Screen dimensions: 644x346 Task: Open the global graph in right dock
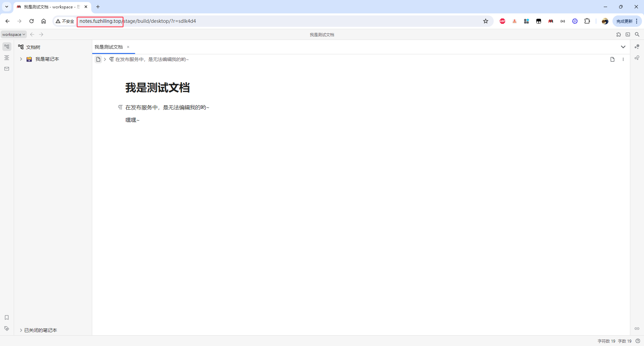[637, 58]
